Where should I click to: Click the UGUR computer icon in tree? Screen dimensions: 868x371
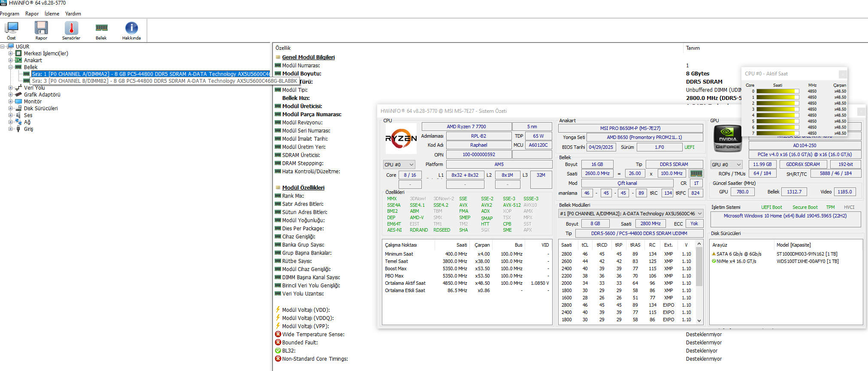point(11,46)
